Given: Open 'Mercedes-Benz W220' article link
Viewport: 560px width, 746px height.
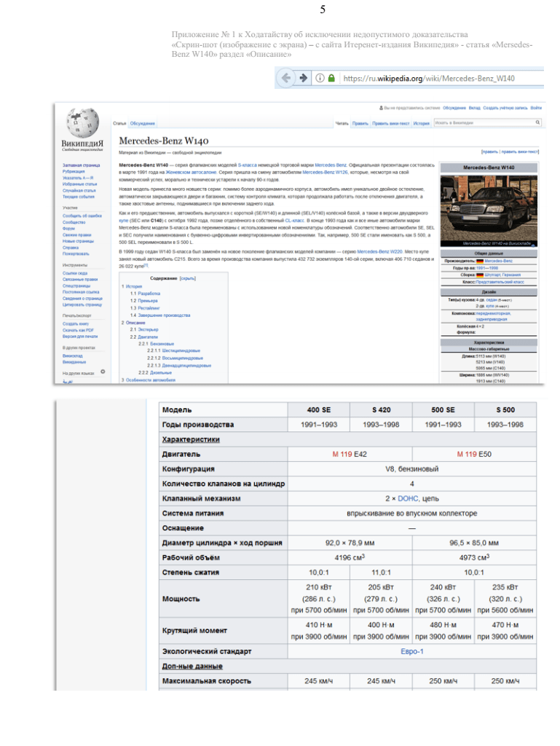Looking at the screenshot, I should point(380,251).
